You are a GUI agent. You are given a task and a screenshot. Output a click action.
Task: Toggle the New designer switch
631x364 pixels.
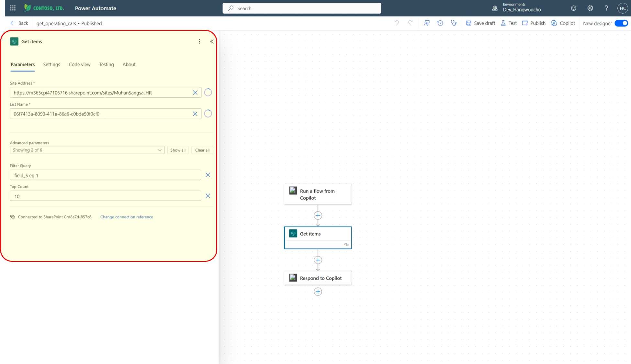621,23
